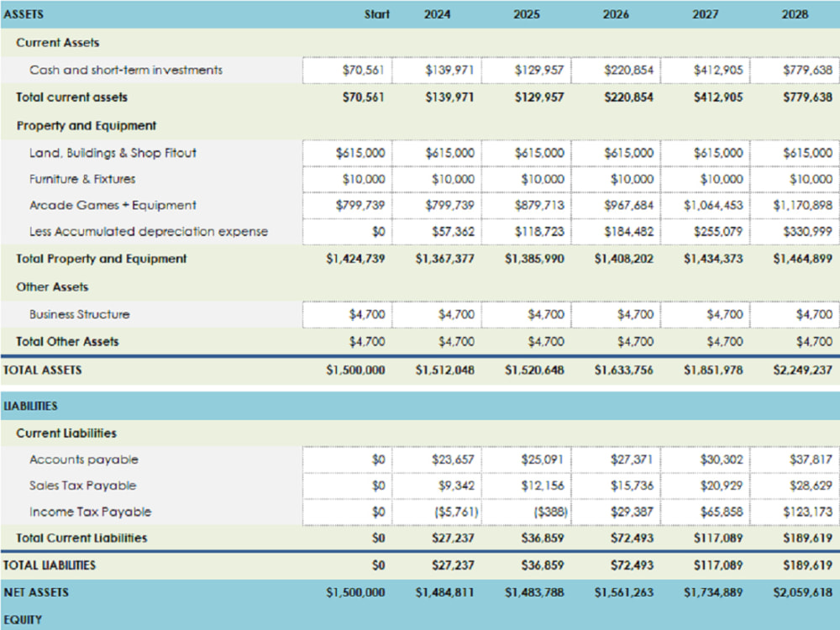
Task: Click Total Other Assets 2027 value
Action: (x=724, y=342)
